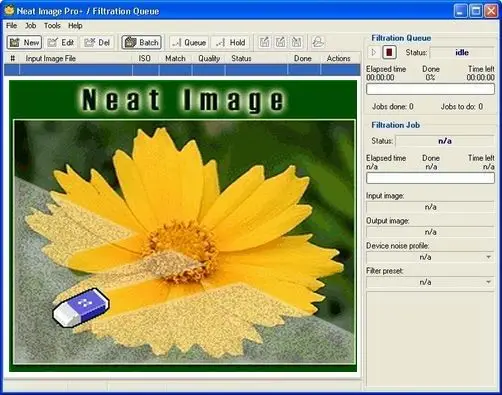Screen dimensions: 502x395
Task: Click the Actions column header
Action: pos(340,59)
